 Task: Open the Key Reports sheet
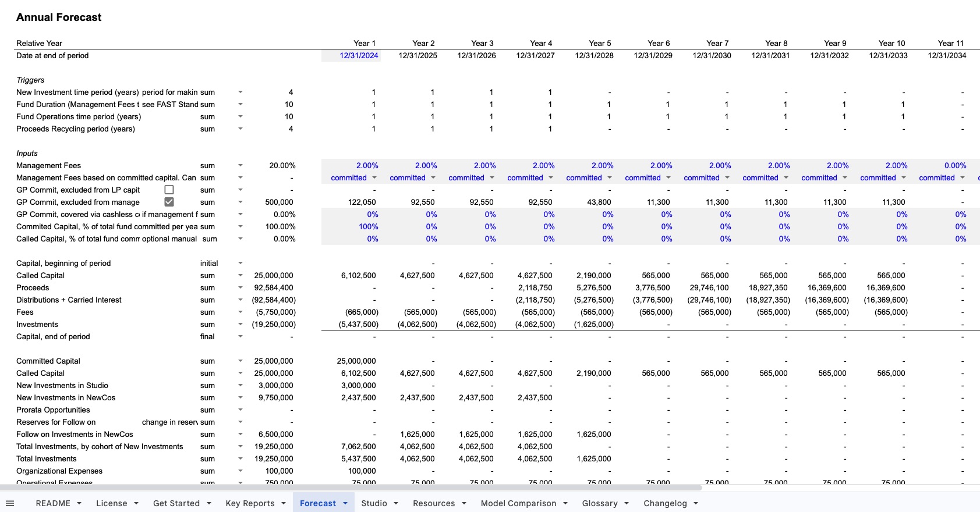(250, 503)
